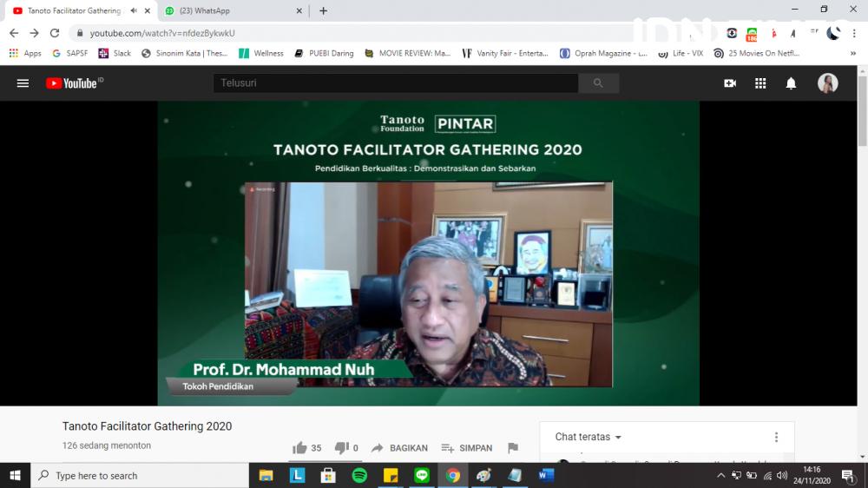Click the green extension icon with red badge
The width and height of the screenshot is (868, 488).
(x=751, y=35)
